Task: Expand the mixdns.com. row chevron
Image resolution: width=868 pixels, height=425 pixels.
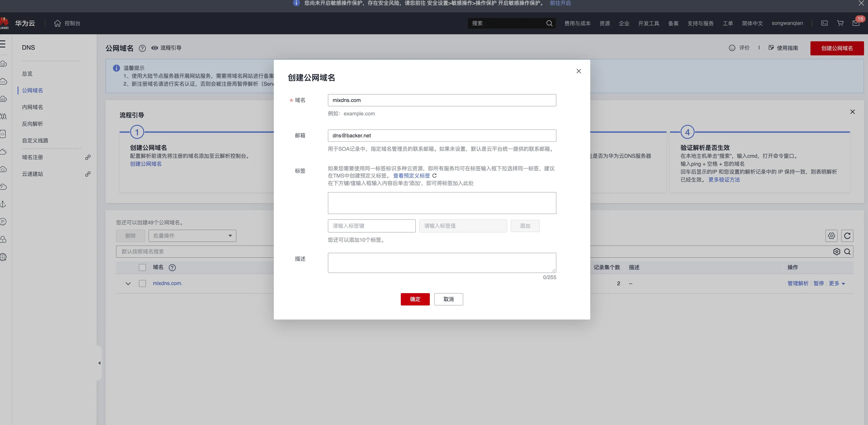Action: coord(128,283)
